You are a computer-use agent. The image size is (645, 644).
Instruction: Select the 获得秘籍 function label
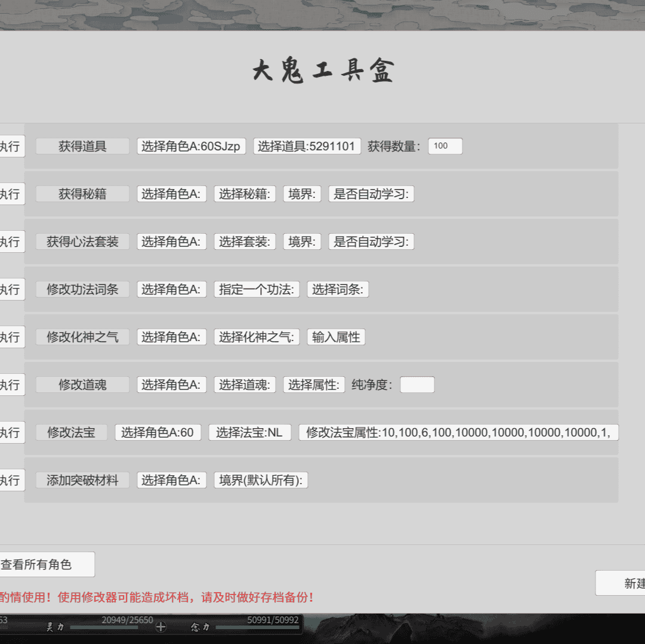[82, 194]
